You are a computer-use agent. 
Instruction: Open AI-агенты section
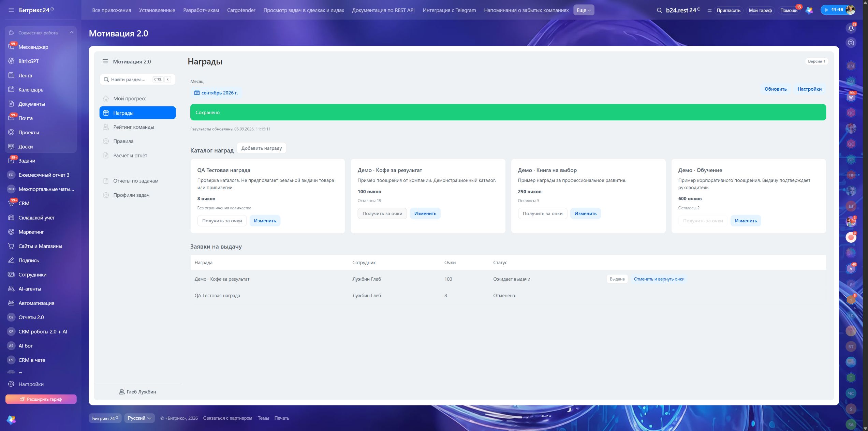tap(30, 289)
